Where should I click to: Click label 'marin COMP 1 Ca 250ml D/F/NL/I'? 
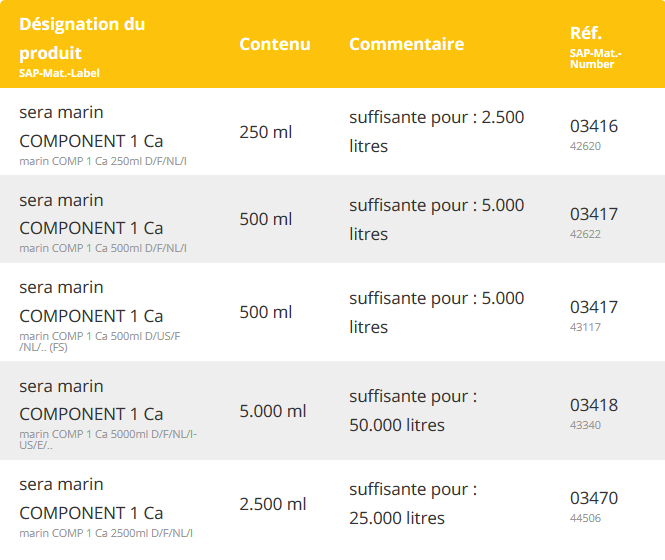point(103,161)
